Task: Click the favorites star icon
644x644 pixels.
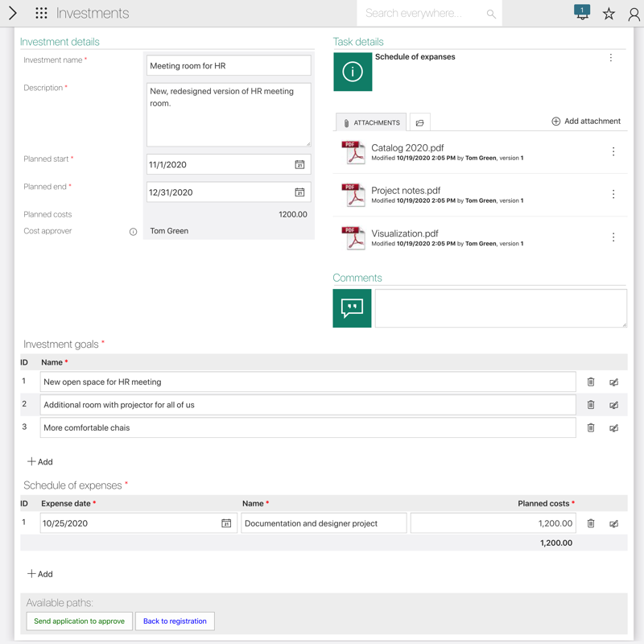Action: (x=609, y=14)
